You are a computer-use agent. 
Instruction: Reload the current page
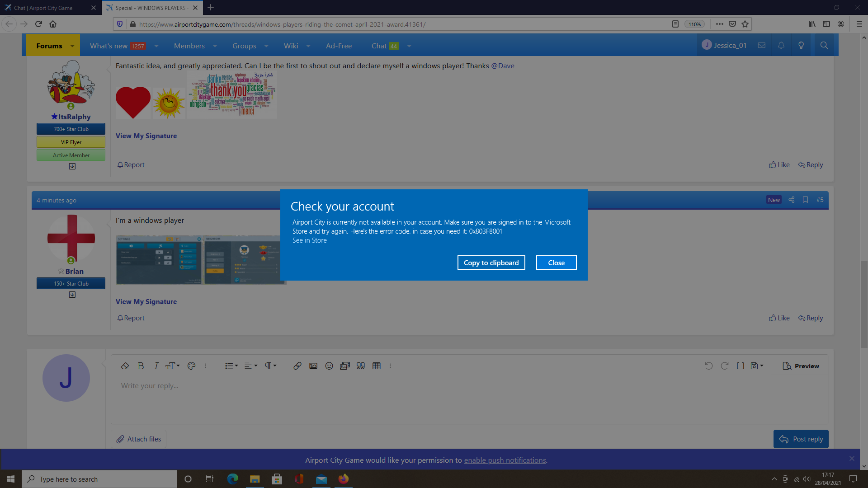point(38,24)
